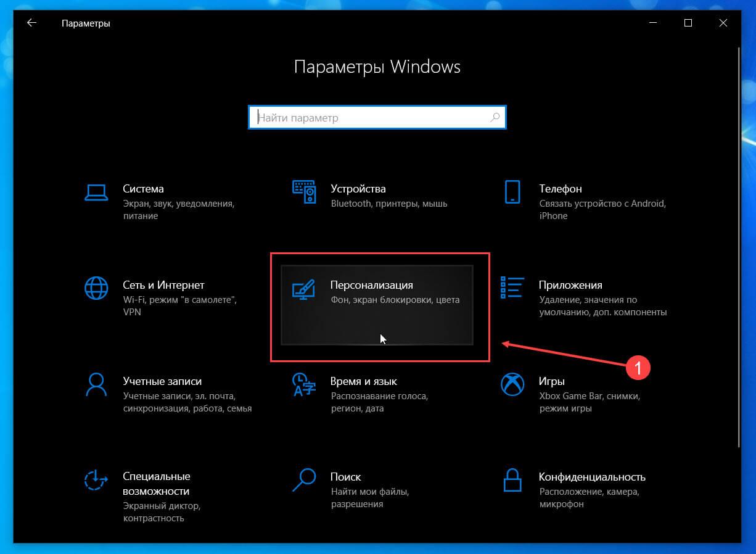Viewport: 756px width, 554px height.
Task: Maximize the Параметры window
Action: (688, 23)
